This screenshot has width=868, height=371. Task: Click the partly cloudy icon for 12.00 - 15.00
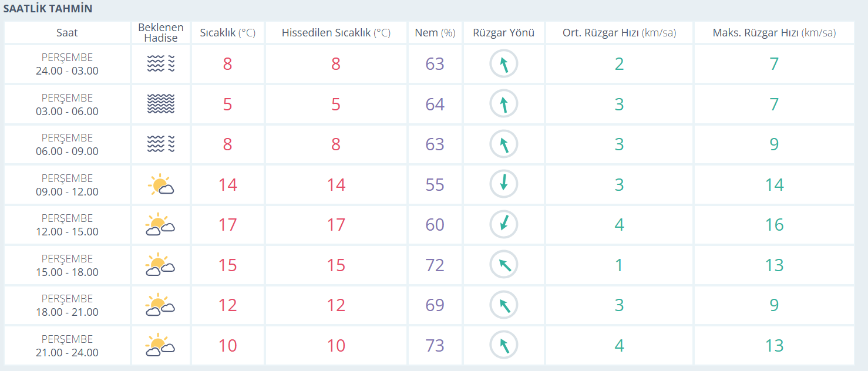click(160, 225)
